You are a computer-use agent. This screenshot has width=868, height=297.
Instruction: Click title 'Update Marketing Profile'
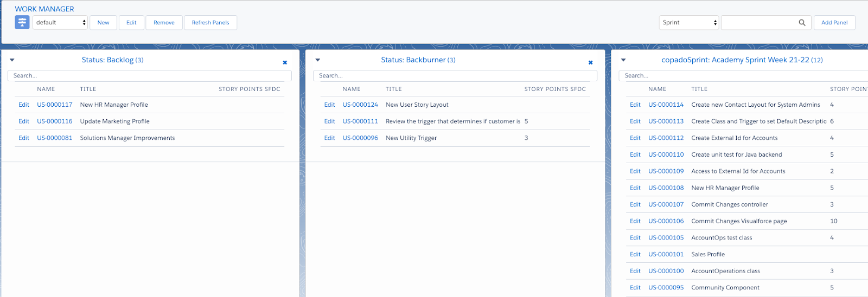pyautogui.click(x=114, y=121)
